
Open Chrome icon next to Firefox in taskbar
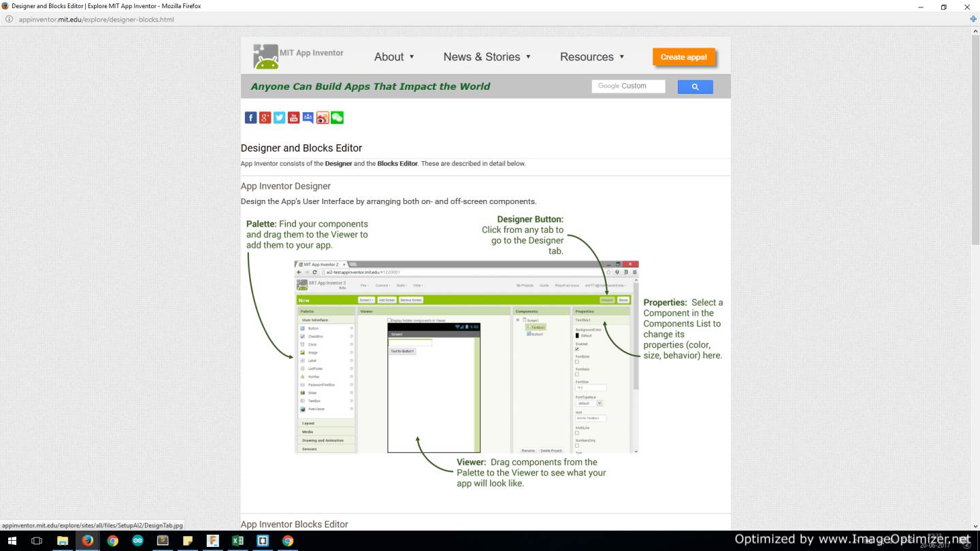coord(112,541)
